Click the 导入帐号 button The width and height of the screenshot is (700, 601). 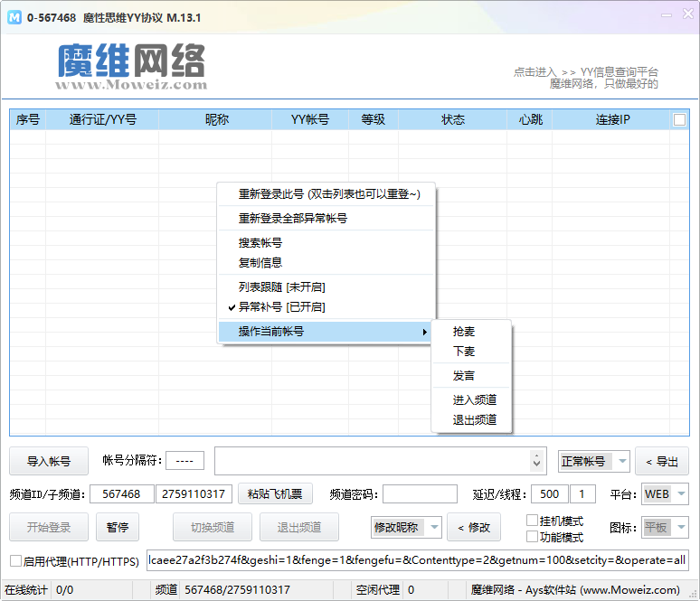[49, 461]
